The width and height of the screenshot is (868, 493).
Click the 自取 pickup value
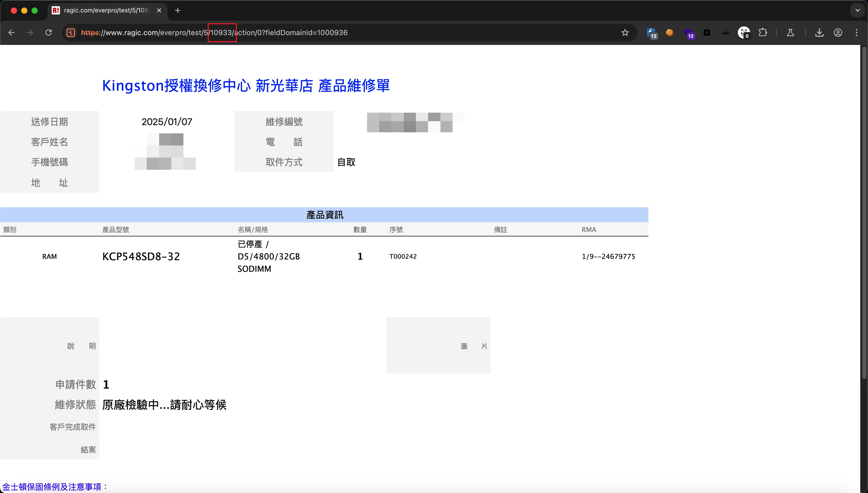346,162
